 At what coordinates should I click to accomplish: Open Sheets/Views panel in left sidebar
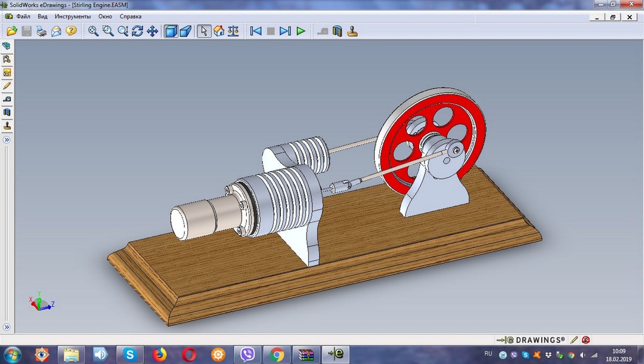[x=7, y=72]
